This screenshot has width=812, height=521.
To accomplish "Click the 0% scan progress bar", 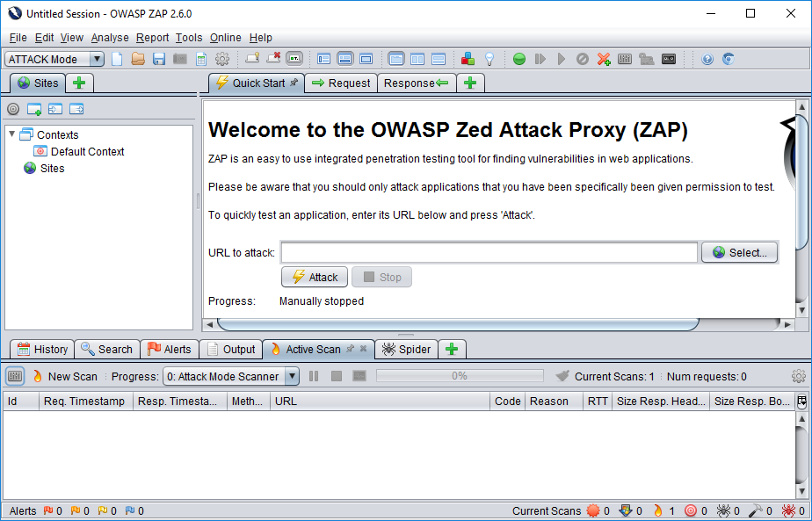I will click(x=460, y=376).
